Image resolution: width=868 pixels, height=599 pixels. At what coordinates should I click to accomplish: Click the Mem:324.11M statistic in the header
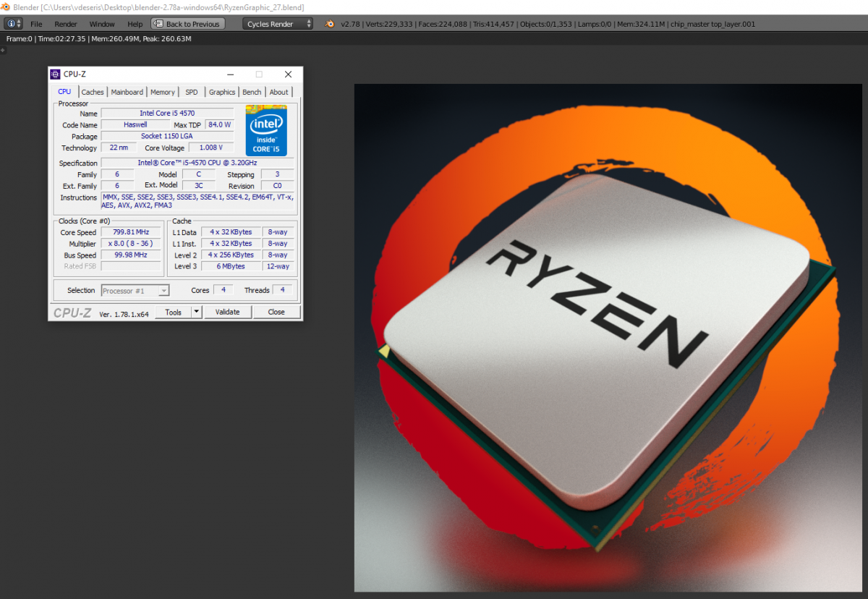point(642,24)
